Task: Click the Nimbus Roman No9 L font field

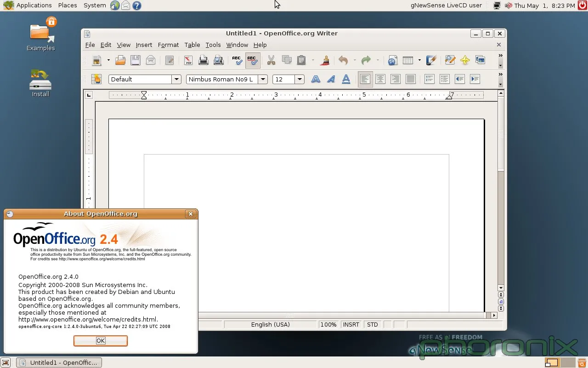Action: click(222, 79)
